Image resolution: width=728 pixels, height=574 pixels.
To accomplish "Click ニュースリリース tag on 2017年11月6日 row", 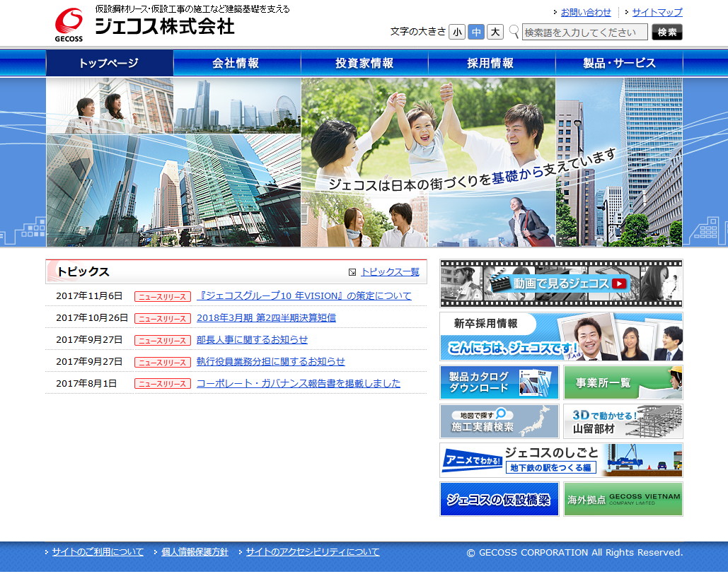I will click(163, 296).
